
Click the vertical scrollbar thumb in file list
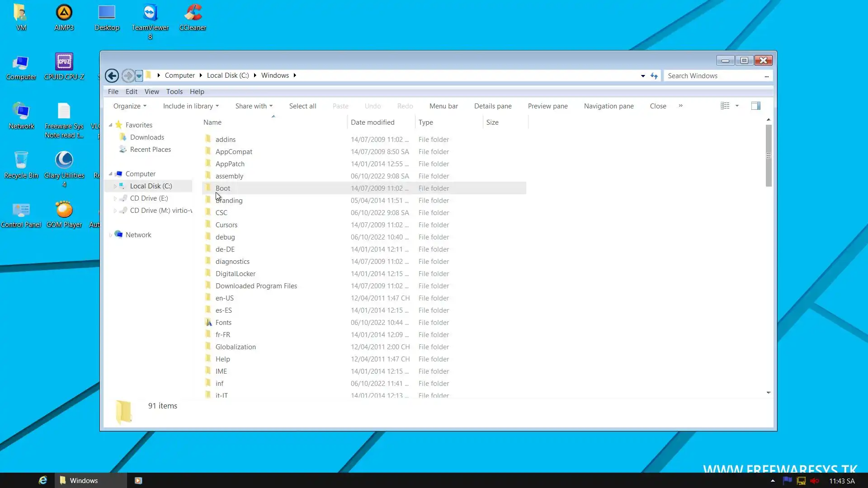(768, 155)
